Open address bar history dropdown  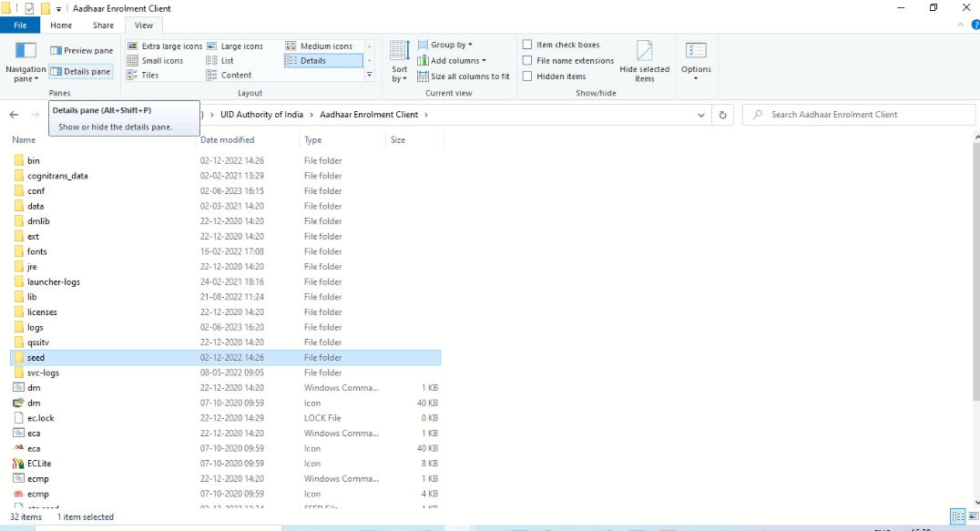click(701, 115)
